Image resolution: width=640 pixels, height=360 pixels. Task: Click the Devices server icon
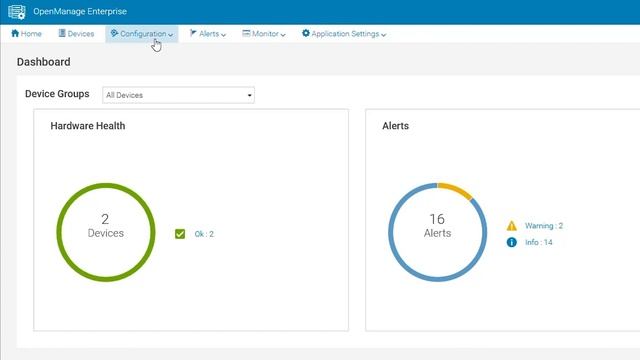pyautogui.click(x=62, y=33)
